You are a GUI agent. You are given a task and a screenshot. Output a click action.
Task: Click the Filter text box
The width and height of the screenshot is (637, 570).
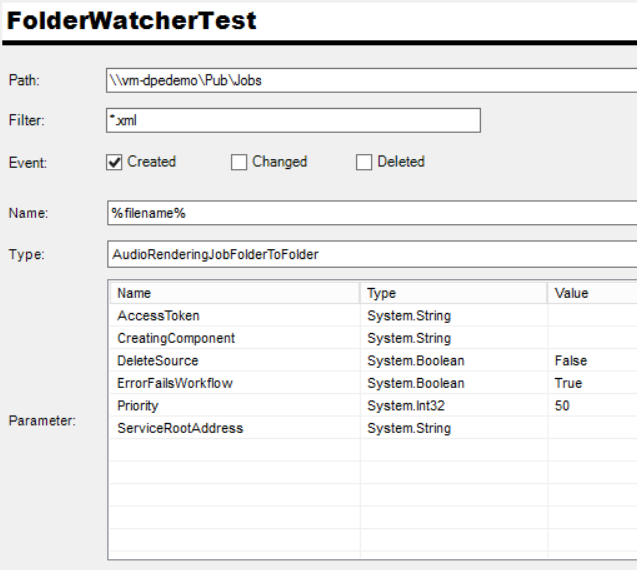tap(293, 120)
